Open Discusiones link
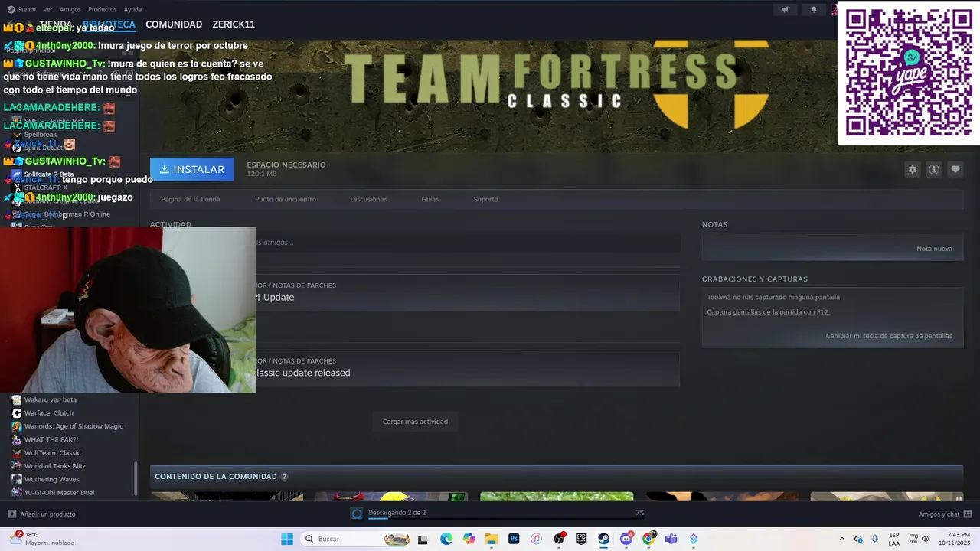 click(368, 199)
